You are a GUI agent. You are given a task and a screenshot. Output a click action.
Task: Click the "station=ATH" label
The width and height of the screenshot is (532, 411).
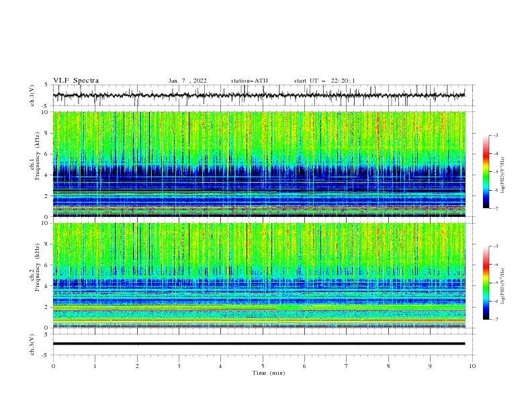[x=249, y=81]
